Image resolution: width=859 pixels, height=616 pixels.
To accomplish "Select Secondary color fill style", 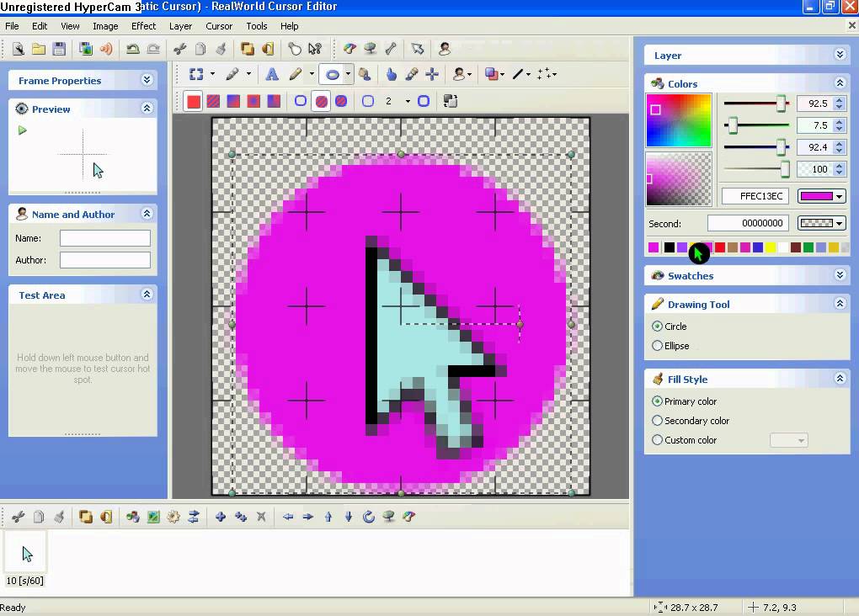I will 657,421.
